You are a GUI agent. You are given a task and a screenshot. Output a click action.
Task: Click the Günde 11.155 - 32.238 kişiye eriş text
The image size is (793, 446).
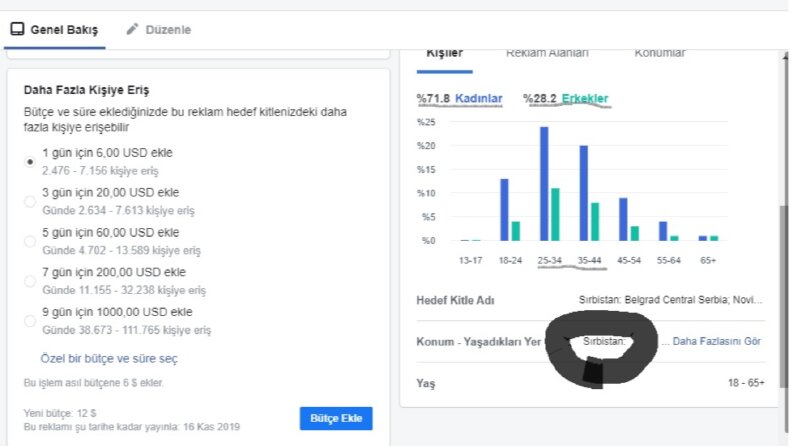coord(124,290)
